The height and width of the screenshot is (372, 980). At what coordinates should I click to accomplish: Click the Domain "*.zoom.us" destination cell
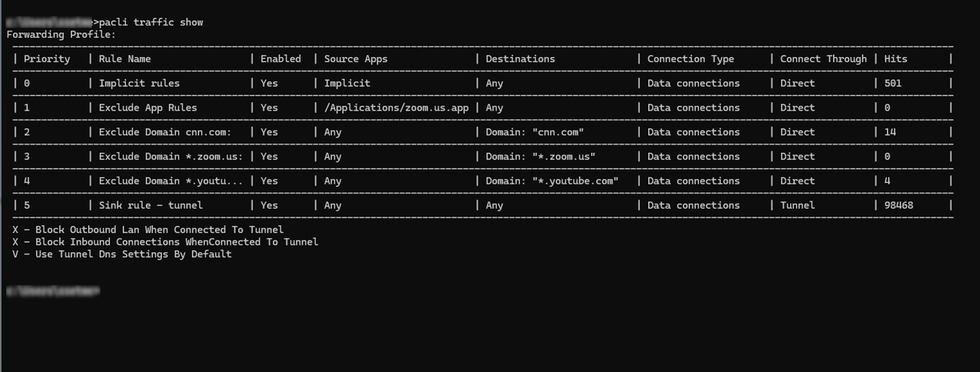(x=540, y=157)
